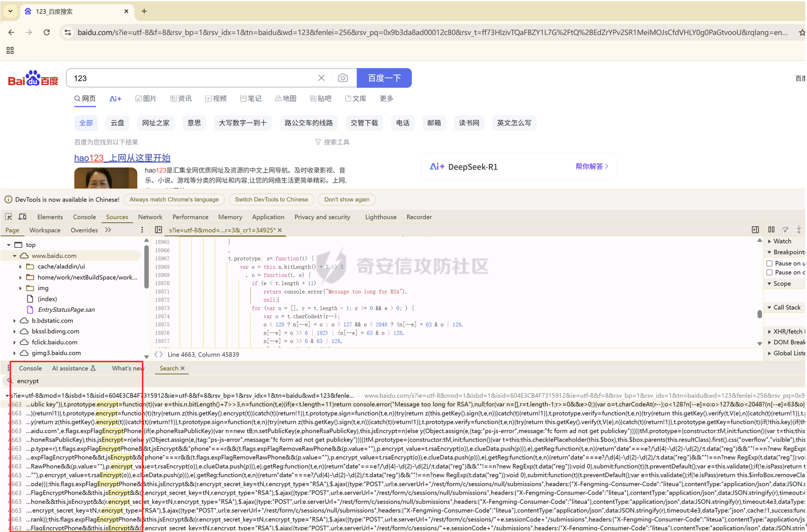807x532 pixels.
Task: Activate the DevTools inspect element icon
Action: pos(8,217)
